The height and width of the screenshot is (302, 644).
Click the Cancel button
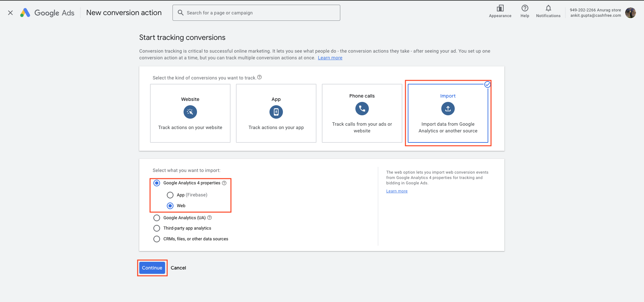click(x=178, y=268)
